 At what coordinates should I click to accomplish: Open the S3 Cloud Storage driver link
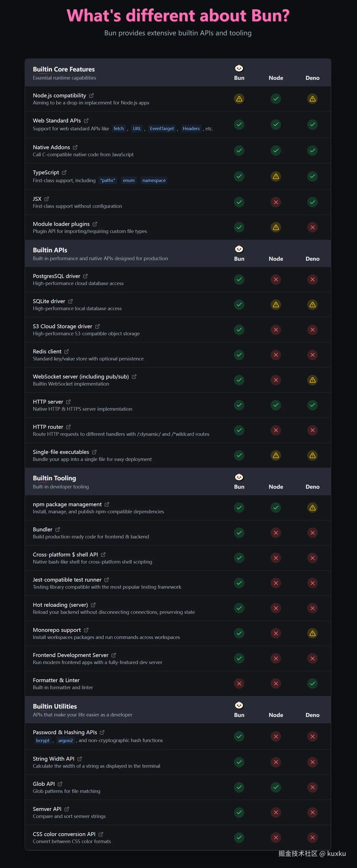click(62, 326)
